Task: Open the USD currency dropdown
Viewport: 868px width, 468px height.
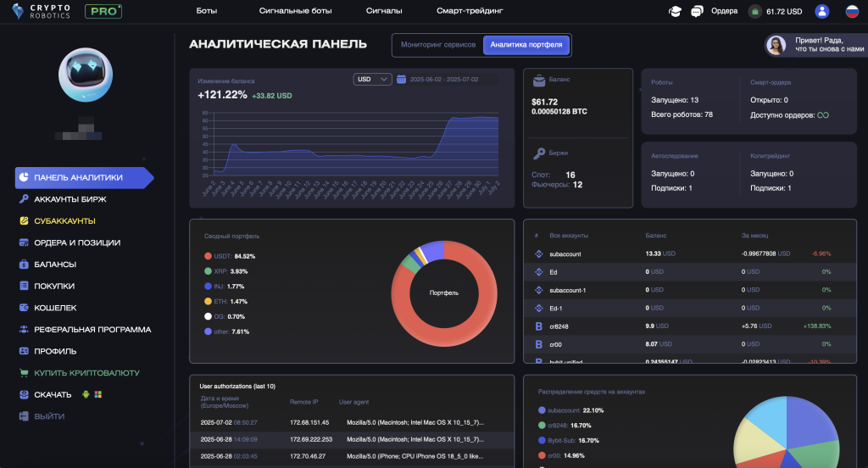Action: [373, 79]
